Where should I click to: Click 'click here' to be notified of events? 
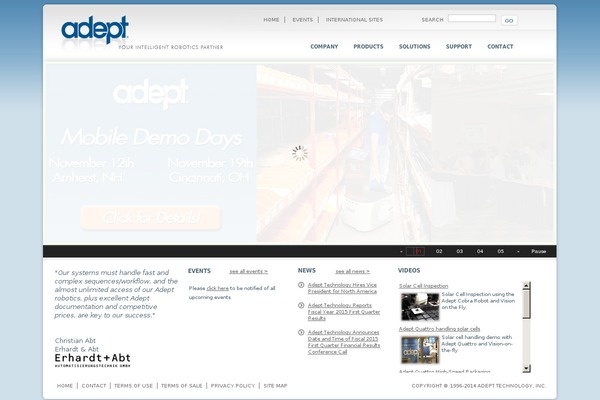coord(217,288)
